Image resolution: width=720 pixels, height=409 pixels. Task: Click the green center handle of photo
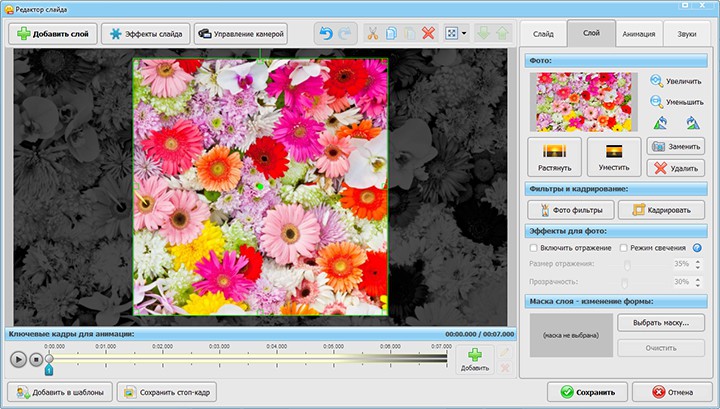(x=260, y=187)
